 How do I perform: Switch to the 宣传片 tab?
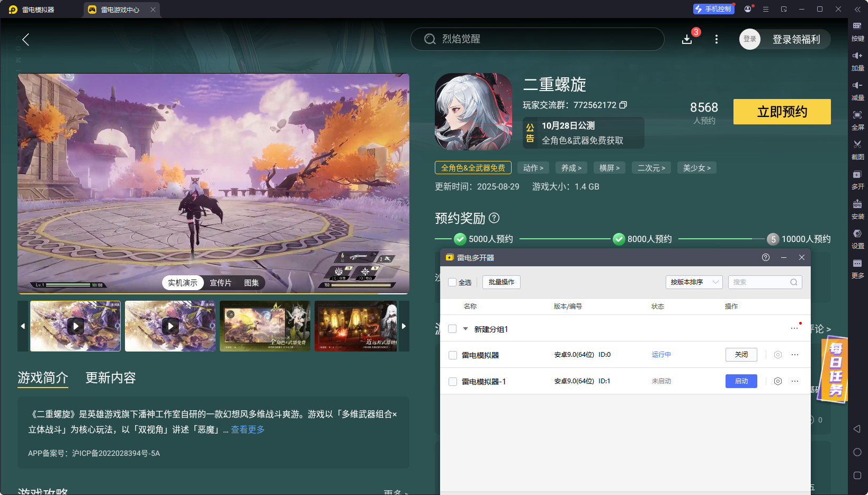tap(221, 283)
